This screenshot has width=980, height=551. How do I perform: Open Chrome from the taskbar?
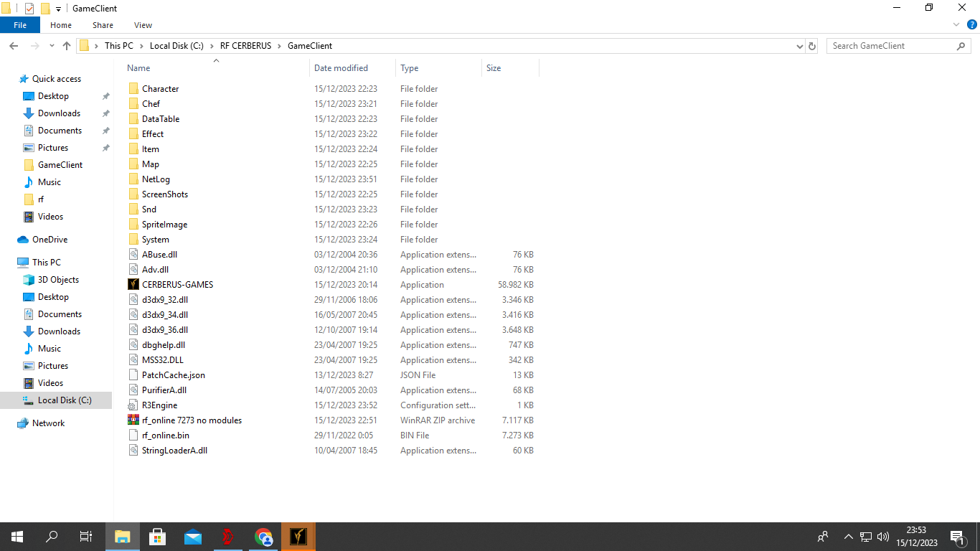coord(263,537)
